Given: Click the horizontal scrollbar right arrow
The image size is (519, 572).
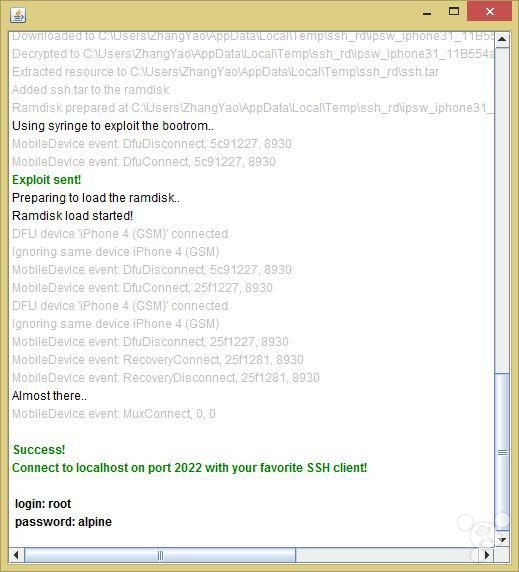Looking at the screenshot, I should tap(487, 555).
